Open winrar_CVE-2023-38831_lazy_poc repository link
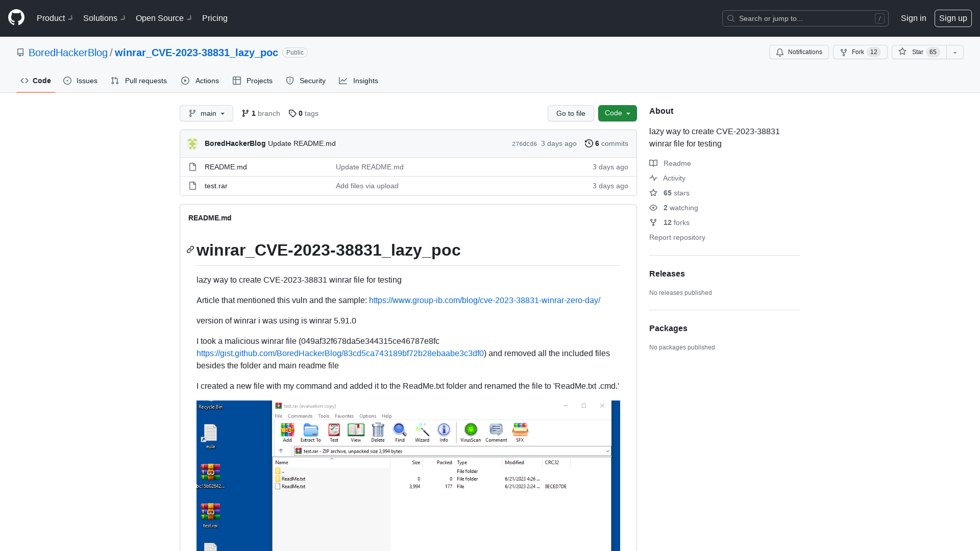 197,53
